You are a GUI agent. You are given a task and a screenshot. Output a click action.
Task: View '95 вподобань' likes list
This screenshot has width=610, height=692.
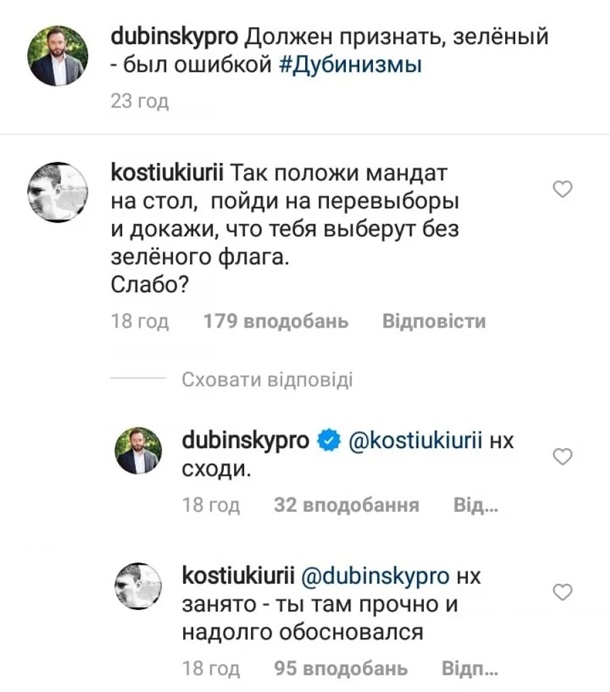coord(340,667)
